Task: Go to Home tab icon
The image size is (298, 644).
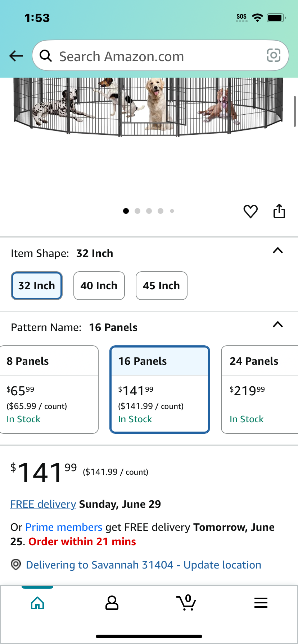Action: (37, 603)
